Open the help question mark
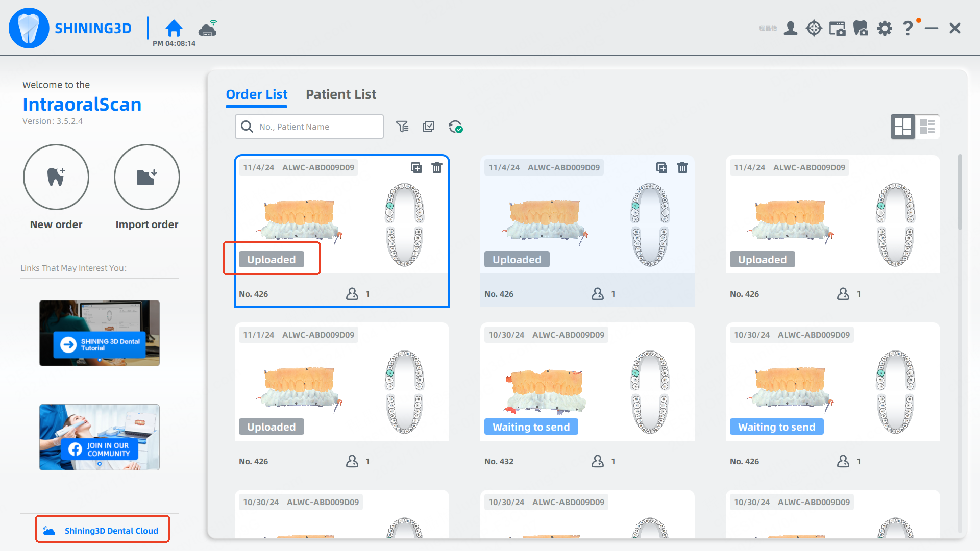This screenshot has width=980, height=551. pos(908,28)
